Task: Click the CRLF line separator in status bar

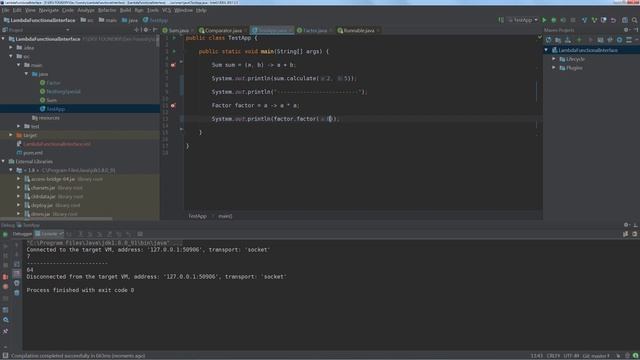Action: tap(553, 356)
